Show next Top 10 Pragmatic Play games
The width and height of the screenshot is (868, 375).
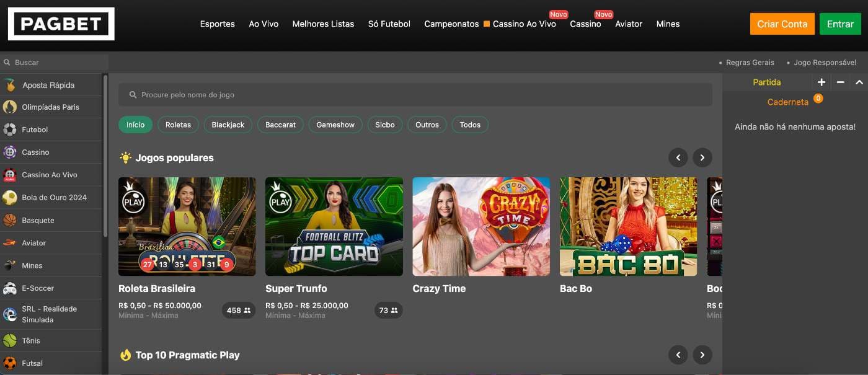pyautogui.click(x=702, y=355)
